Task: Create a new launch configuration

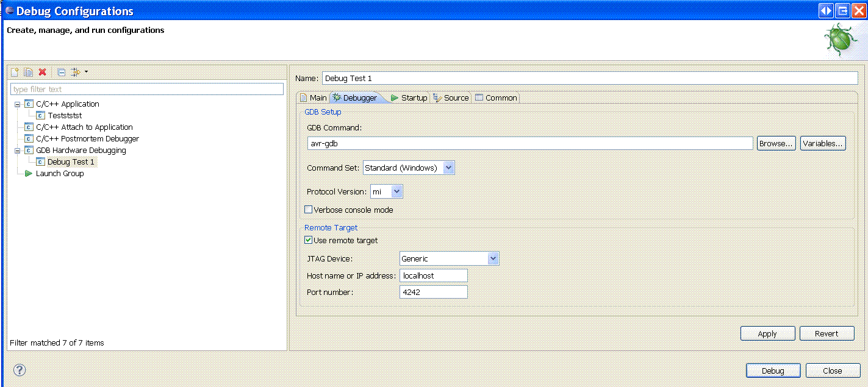Action: tap(15, 72)
